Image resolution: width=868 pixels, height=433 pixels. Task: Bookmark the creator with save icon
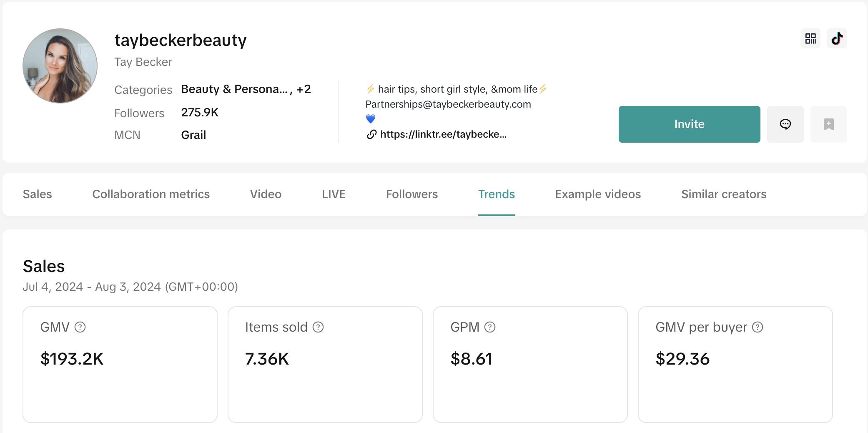[828, 124]
